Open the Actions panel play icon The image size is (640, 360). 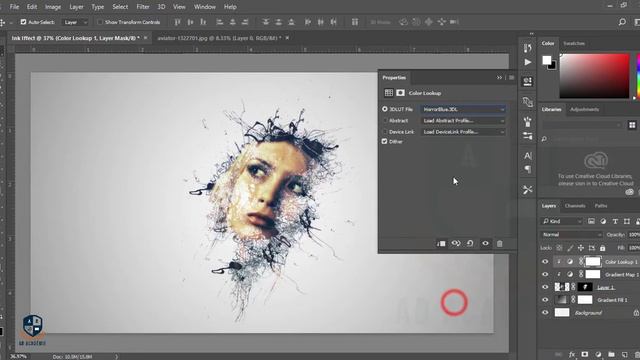pyautogui.click(x=527, y=62)
